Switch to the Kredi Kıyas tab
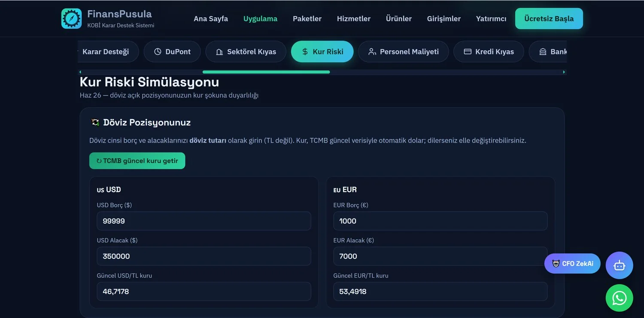This screenshot has height=318, width=644. coord(489,51)
